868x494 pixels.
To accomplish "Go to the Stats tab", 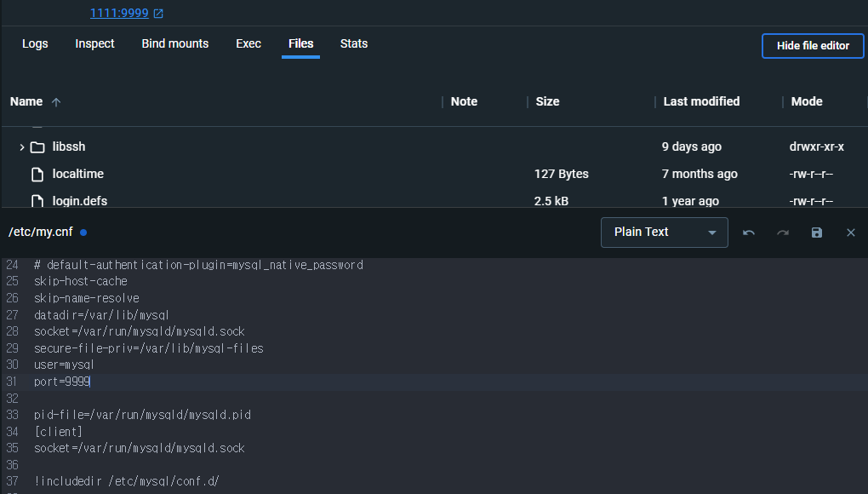I will click(x=354, y=43).
